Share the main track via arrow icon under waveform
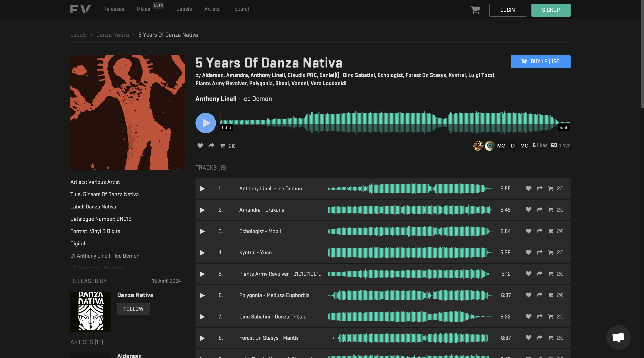The height and width of the screenshot is (358, 644). 211,146
